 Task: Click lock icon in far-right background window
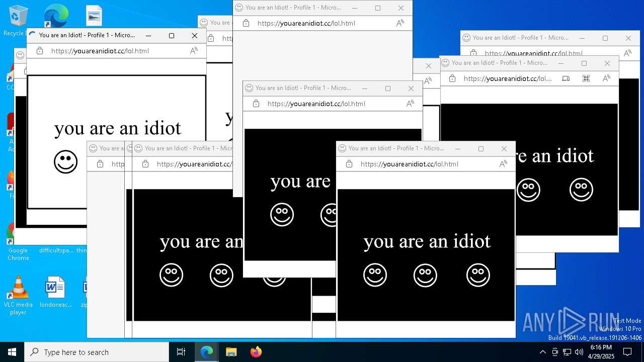click(x=473, y=53)
